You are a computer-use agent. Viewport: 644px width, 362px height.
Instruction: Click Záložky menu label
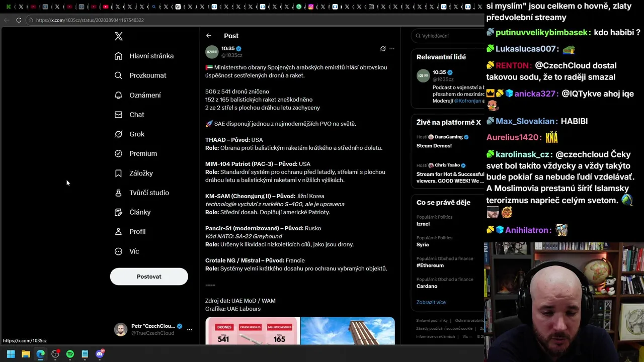coord(141,173)
